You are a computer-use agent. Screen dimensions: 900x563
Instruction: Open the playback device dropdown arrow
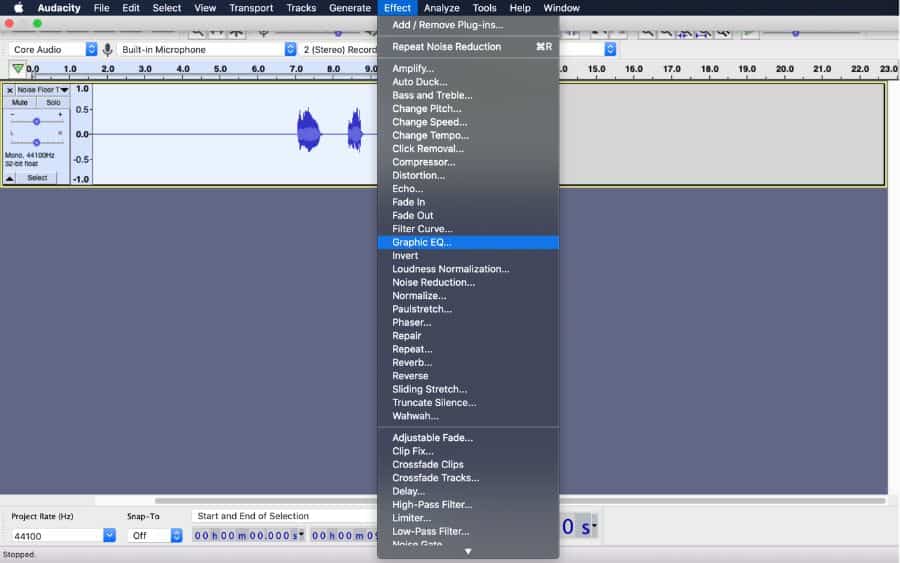point(610,49)
